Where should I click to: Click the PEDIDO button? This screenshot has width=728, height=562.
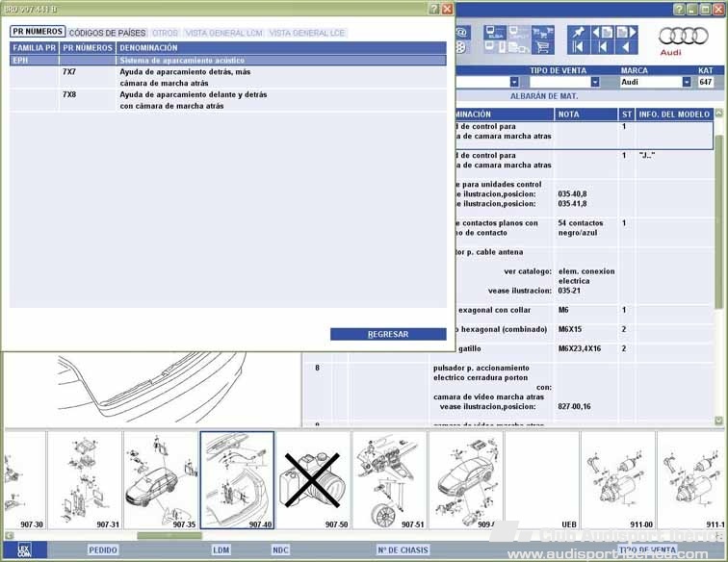point(103,550)
